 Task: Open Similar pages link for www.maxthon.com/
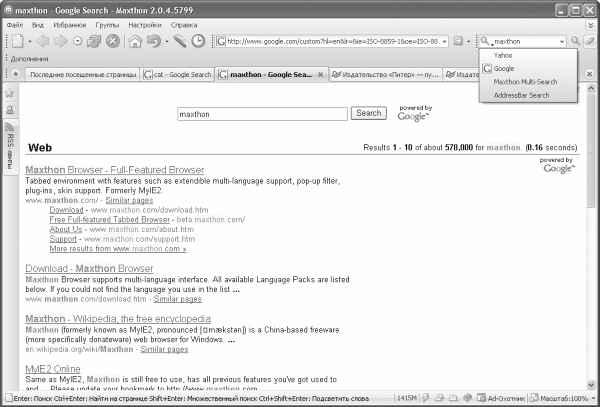click(x=129, y=200)
